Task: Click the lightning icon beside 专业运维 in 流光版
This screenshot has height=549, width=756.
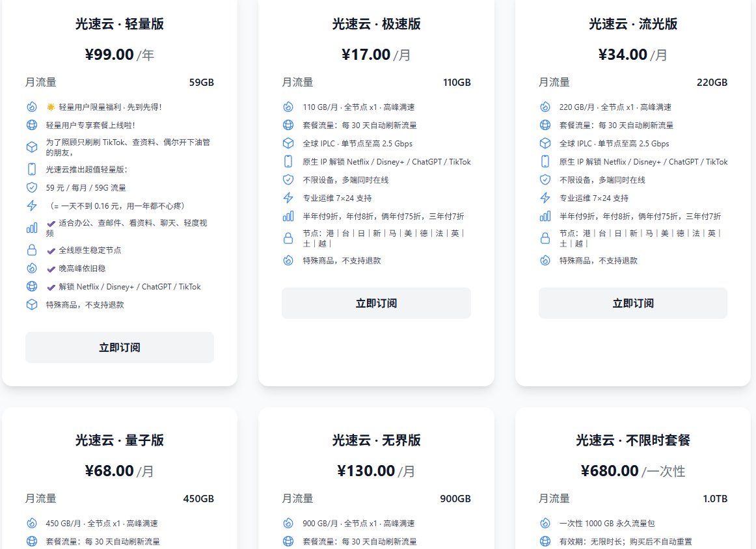Action: pyautogui.click(x=545, y=198)
